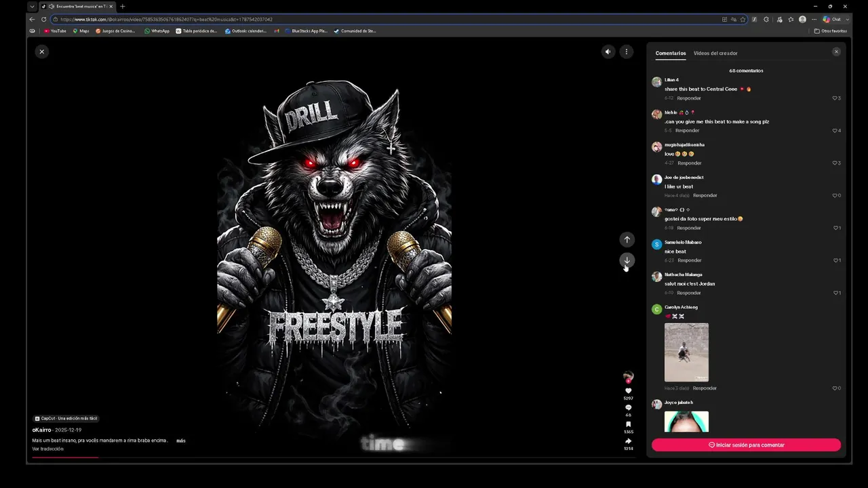Image resolution: width=868 pixels, height=488 pixels.
Task: Open the tab search dropdown
Action: coord(32,6)
